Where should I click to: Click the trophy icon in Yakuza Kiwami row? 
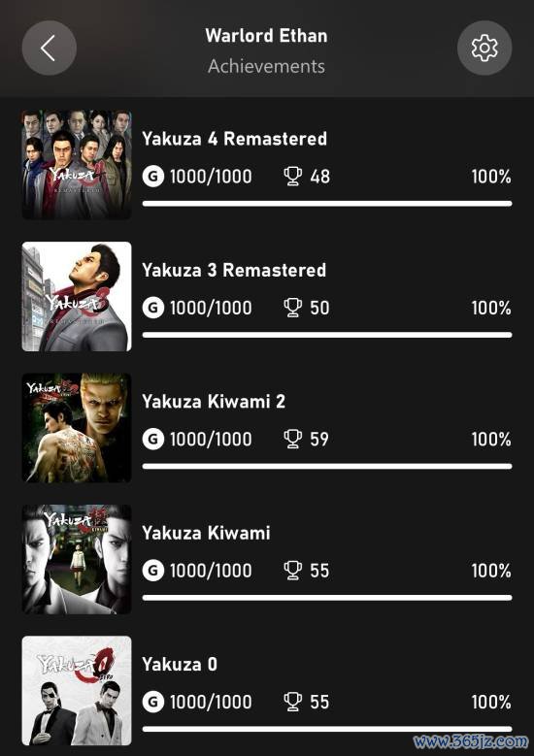(293, 570)
